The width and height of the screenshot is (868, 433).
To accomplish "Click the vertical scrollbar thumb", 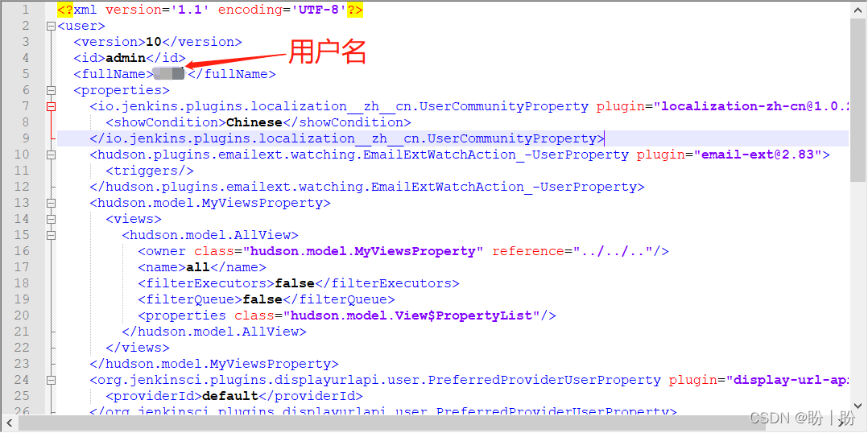I will [x=858, y=100].
